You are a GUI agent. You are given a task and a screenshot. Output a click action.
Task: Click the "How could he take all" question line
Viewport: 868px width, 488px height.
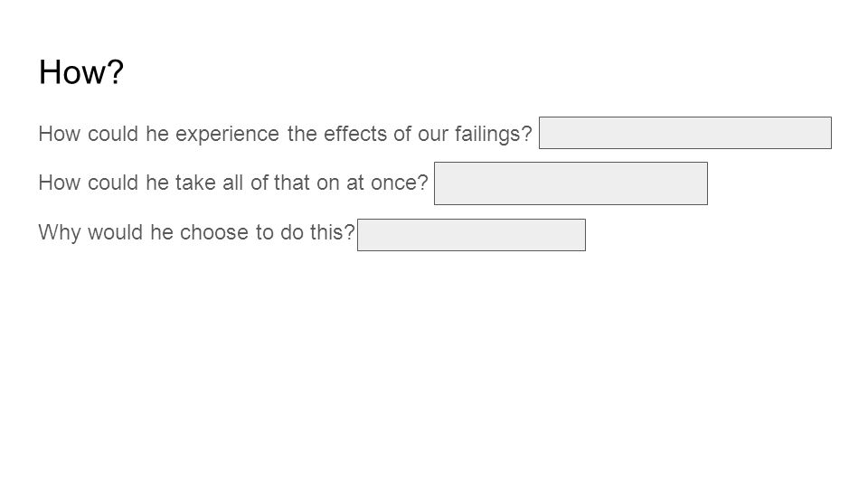tap(233, 183)
